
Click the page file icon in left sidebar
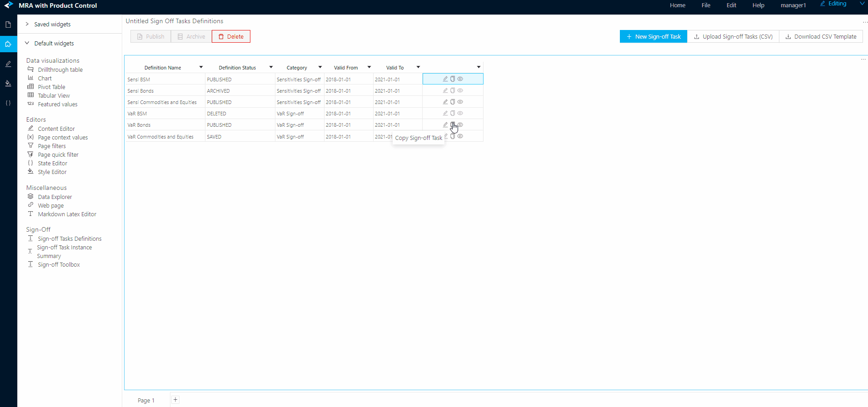pyautogui.click(x=8, y=25)
